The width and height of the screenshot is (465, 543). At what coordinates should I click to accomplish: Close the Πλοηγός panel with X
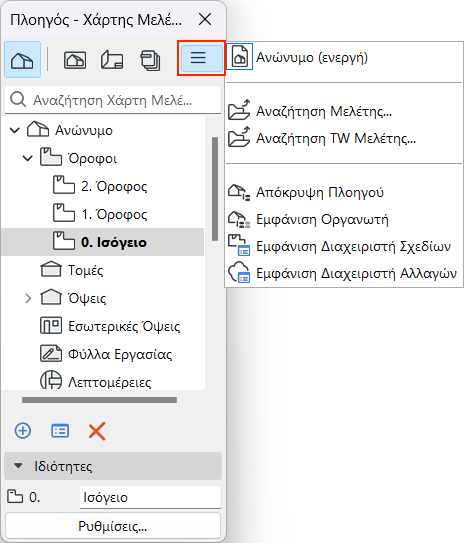pos(205,19)
